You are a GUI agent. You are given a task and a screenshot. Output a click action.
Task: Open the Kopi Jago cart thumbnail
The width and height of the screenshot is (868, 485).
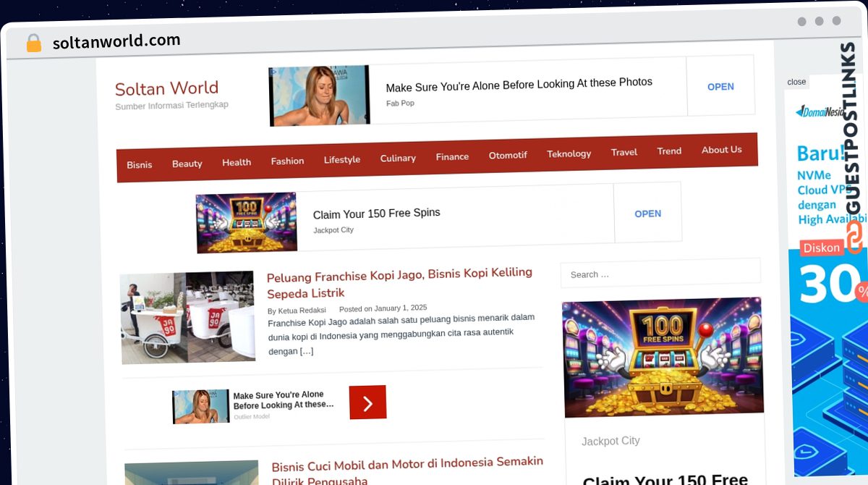[x=187, y=318]
